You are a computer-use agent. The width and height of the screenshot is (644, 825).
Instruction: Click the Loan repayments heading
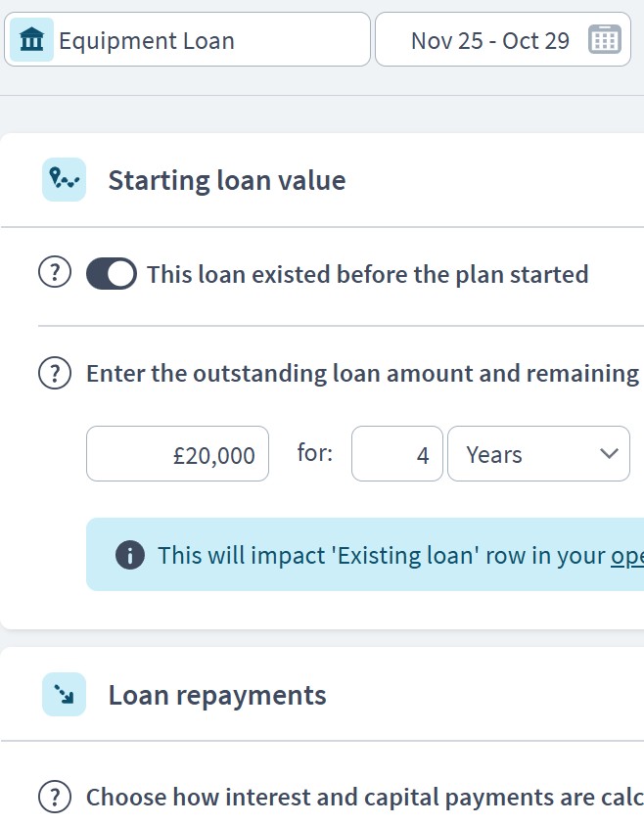point(217,695)
